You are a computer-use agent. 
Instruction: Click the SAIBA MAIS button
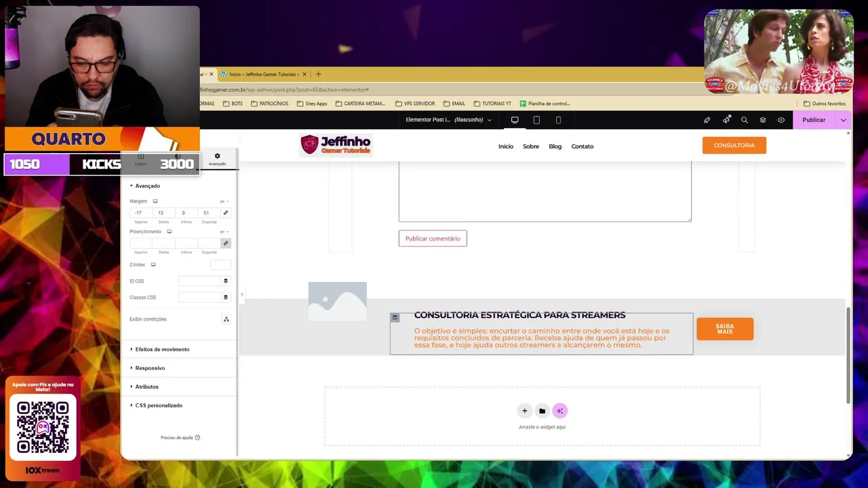tap(725, 329)
